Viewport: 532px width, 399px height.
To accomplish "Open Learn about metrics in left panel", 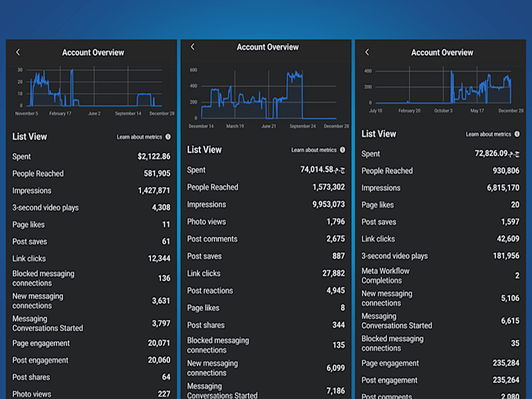I will pyautogui.click(x=140, y=137).
